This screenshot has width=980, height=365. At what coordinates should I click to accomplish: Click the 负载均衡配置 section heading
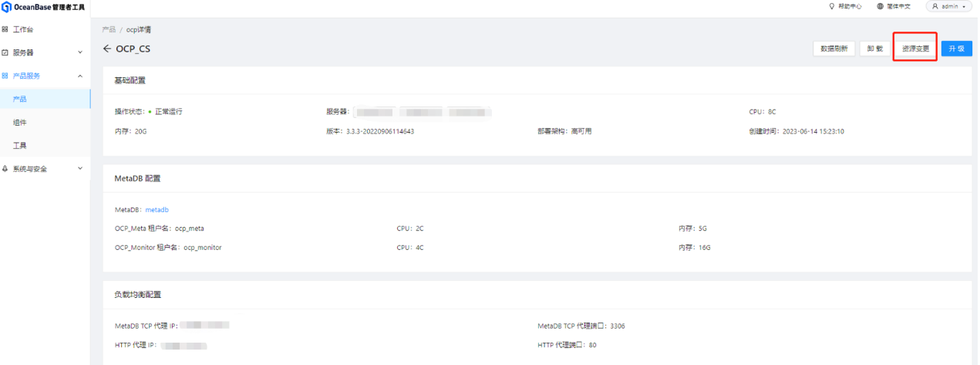click(137, 295)
